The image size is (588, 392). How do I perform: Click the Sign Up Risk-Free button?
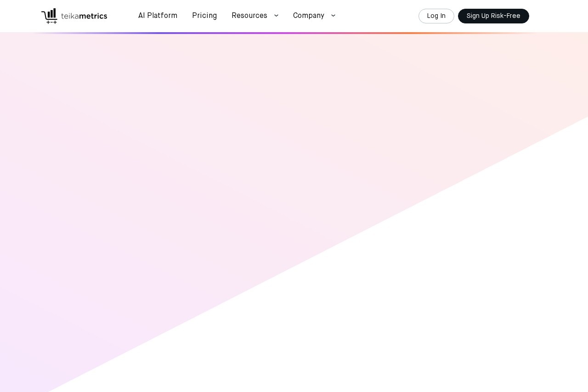(493, 16)
